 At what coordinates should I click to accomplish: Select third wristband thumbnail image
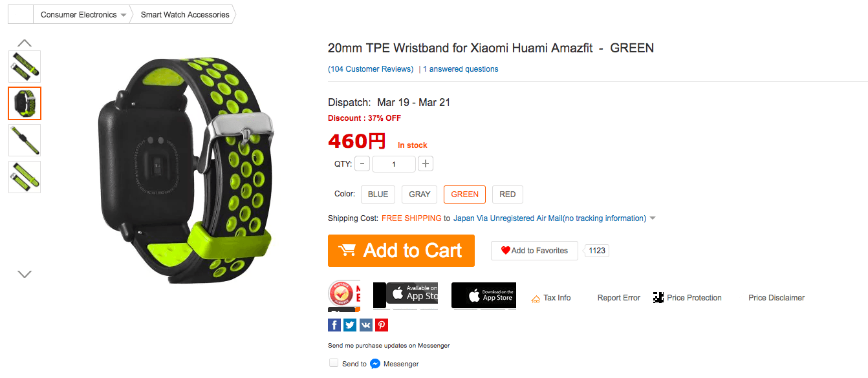[x=25, y=140]
